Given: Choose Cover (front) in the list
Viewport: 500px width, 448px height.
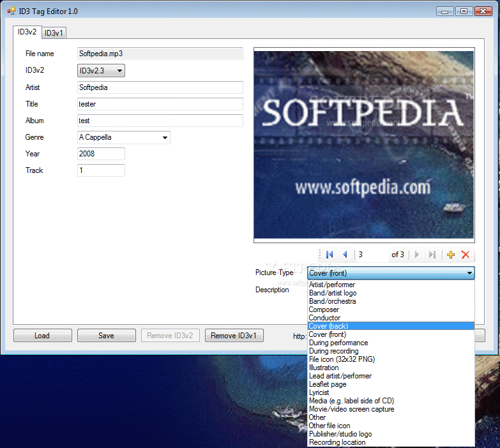Looking at the screenshot, I should pos(391,334).
